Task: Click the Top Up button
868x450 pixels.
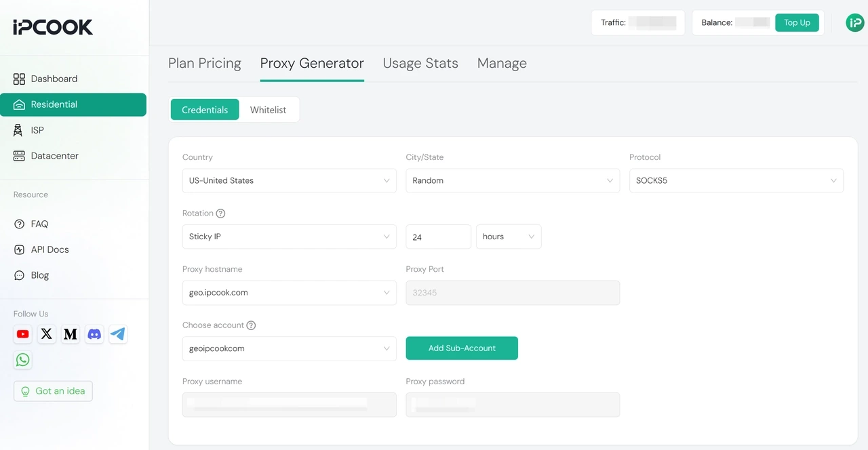Action: click(x=797, y=22)
